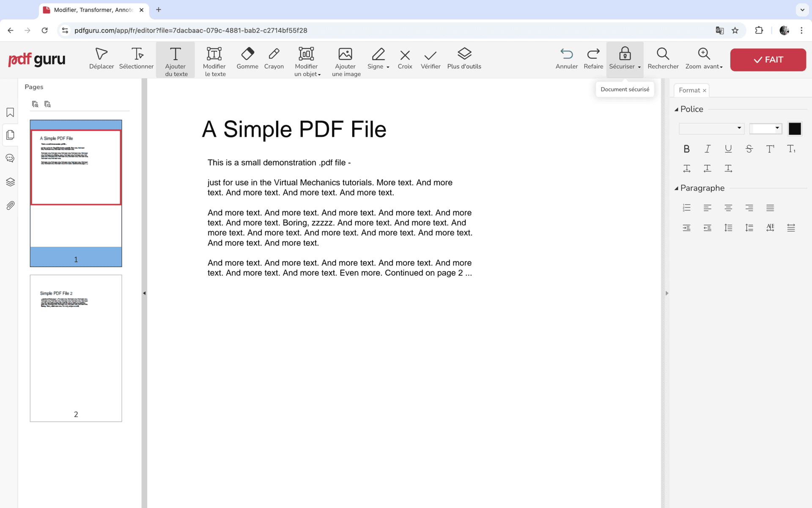Toggle bold formatting in Police panel
Image resolution: width=812 pixels, height=508 pixels.
pyautogui.click(x=686, y=149)
